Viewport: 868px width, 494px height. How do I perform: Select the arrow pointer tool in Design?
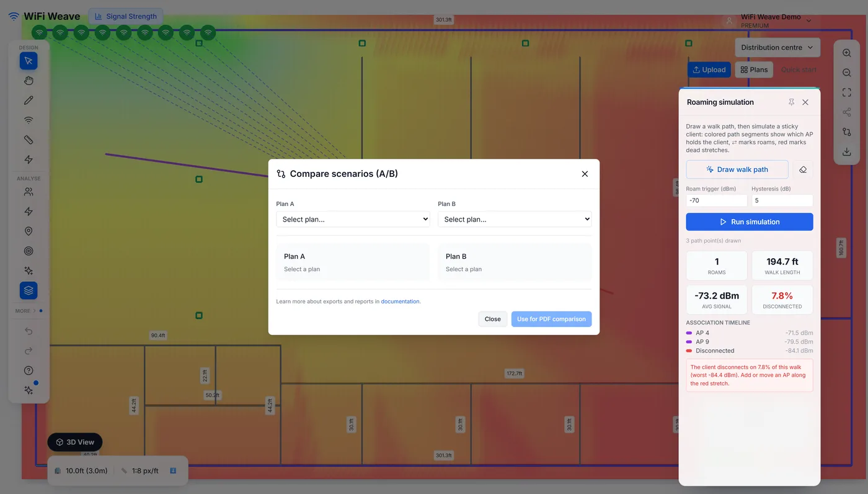point(29,61)
